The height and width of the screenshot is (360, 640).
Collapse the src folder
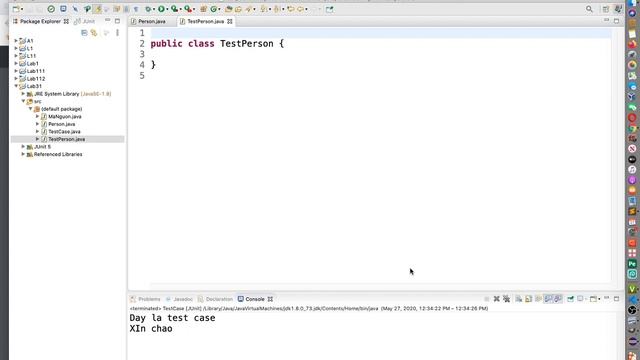click(23, 101)
